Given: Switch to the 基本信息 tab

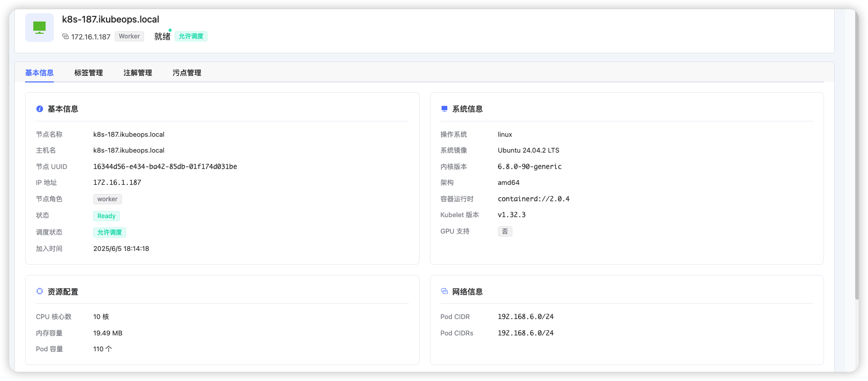Looking at the screenshot, I should pyautogui.click(x=39, y=73).
